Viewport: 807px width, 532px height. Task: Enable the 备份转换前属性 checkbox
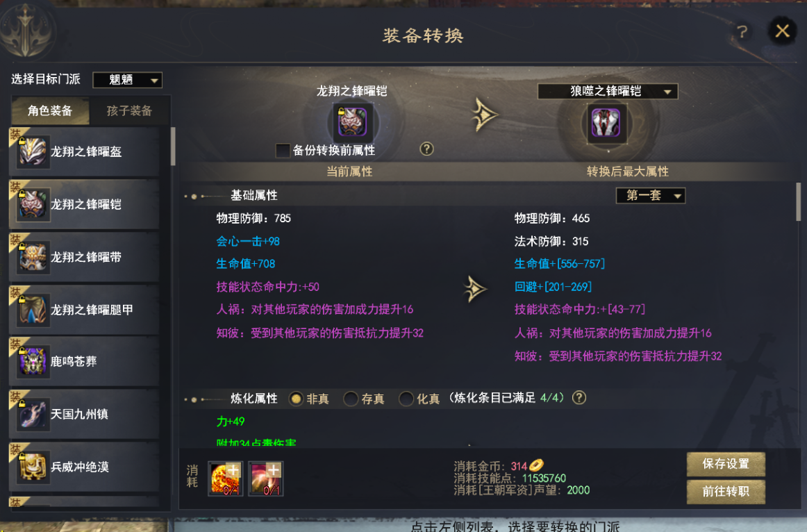283,150
